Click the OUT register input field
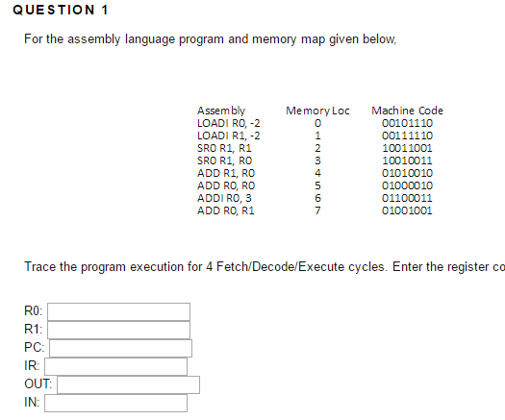Viewport: 505px width, 420px height. [x=128, y=384]
